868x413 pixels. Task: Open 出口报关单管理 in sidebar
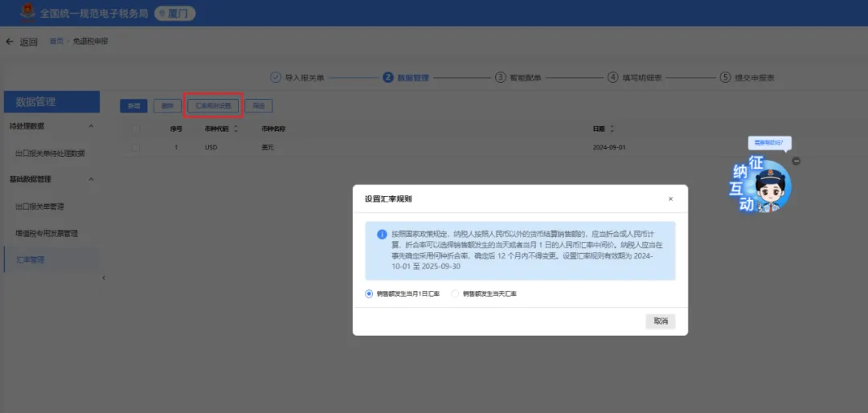click(40, 206)
